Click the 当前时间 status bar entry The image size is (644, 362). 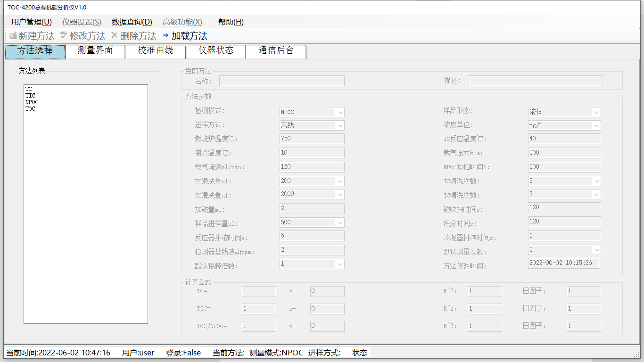click(x=58, y=353)
